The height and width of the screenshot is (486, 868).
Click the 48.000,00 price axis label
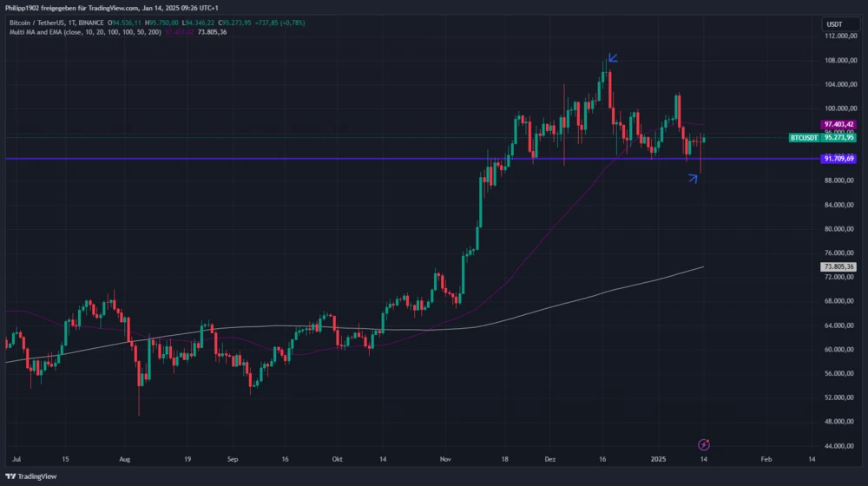pos(840,421)
